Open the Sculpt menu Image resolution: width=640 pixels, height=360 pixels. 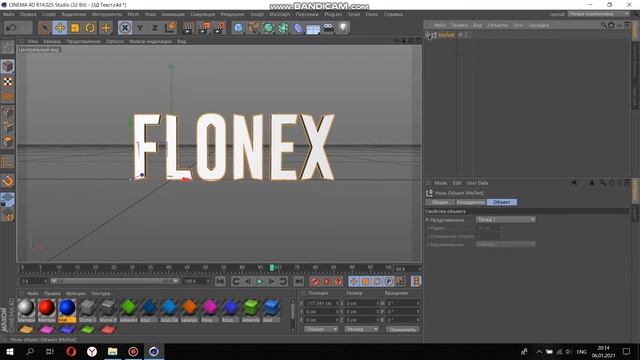coord(257,14)
